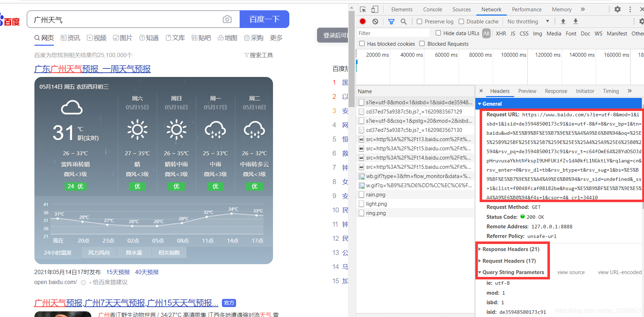Click the Baidu logo
644x317 pixels.
(x=10, y=20)
